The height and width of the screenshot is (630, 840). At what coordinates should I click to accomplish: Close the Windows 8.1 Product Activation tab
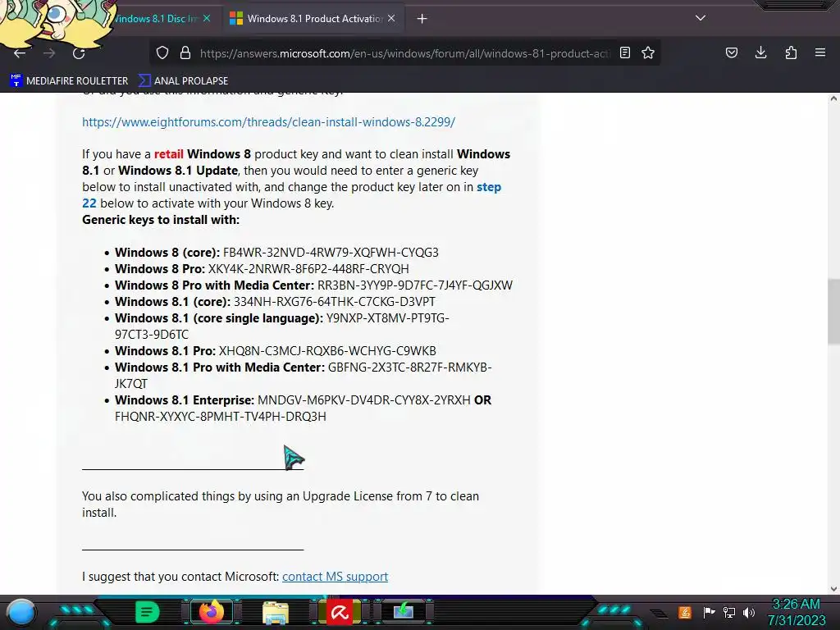[x=391, y=19]
